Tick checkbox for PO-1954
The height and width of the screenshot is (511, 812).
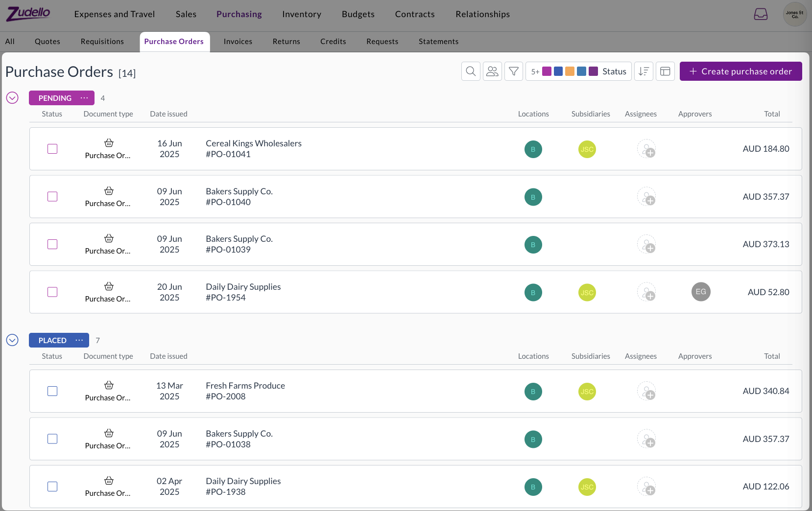click(52, 292)
